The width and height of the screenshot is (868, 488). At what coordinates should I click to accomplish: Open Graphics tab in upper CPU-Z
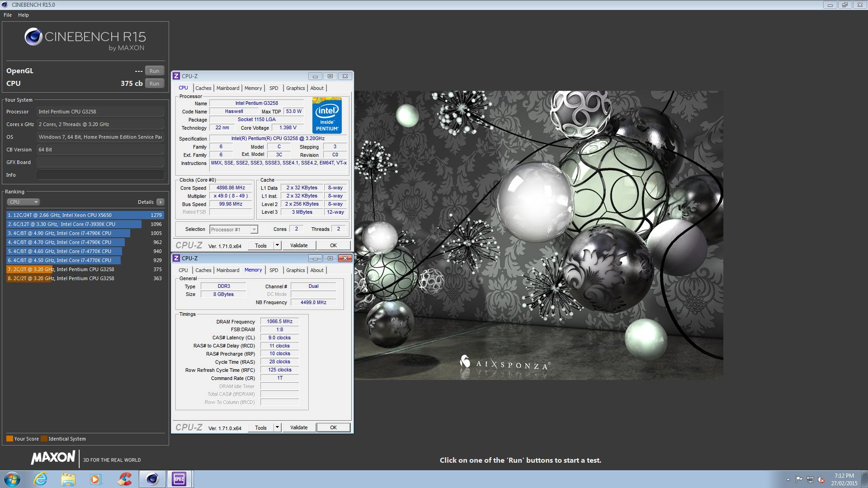296,88
